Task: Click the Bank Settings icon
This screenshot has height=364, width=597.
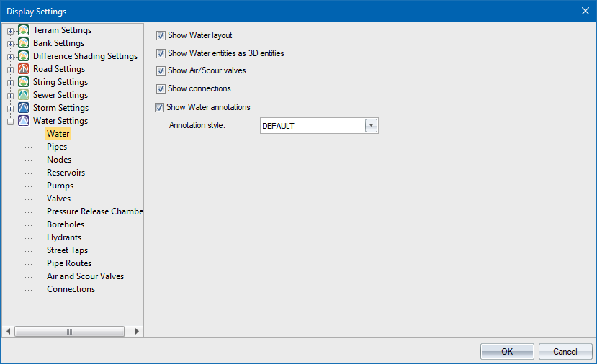Action: click(x=23, y=43)
